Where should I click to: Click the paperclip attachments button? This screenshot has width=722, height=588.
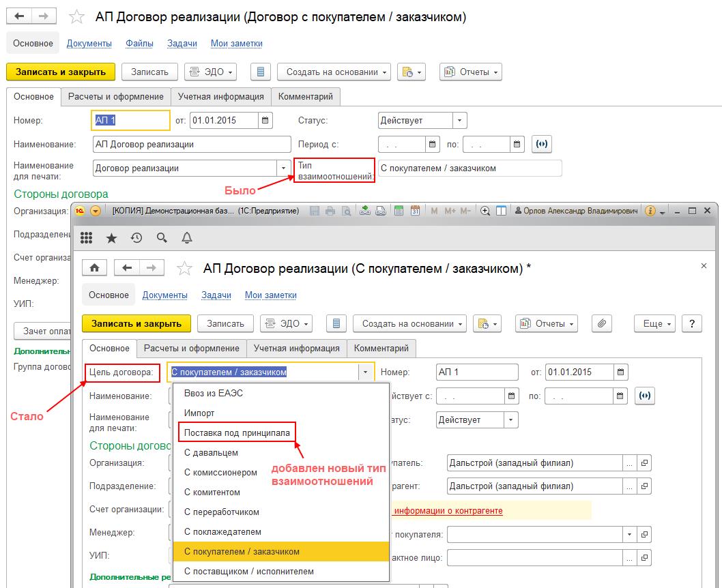(x=601, y=323)
